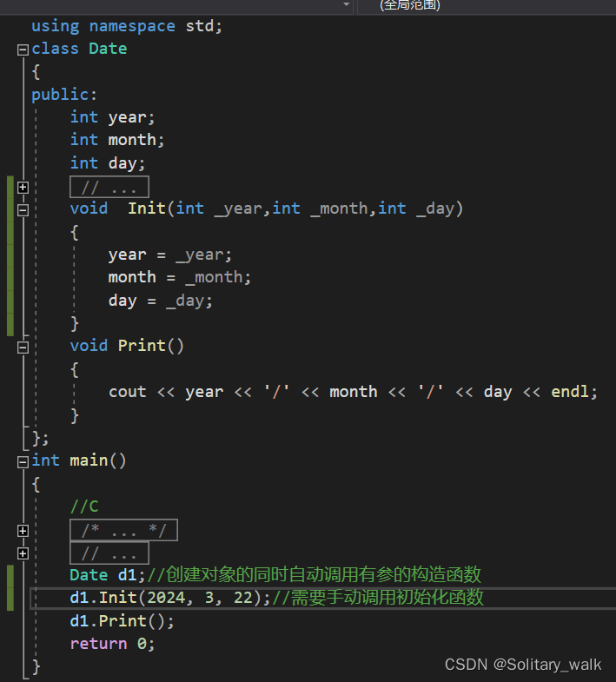This screenshot has height=682, width=616.
Task: Click the '_year' parameter in the Init signature
Action: point(238,209)
